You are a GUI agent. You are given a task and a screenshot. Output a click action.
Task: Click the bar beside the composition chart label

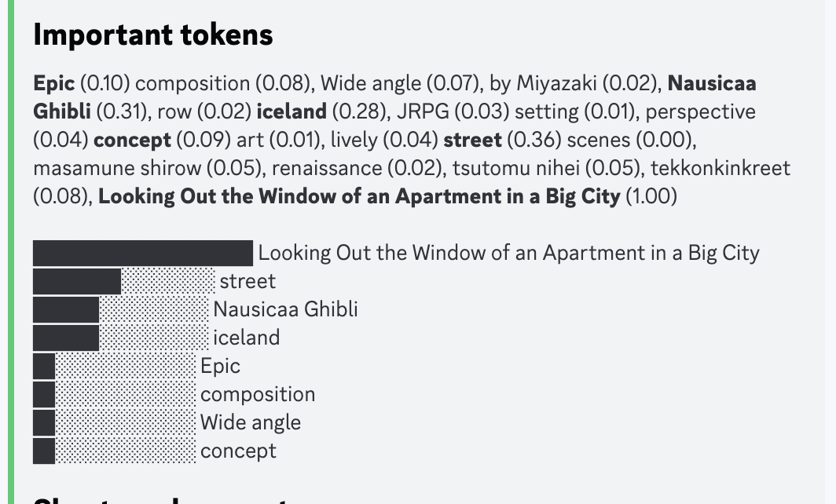point(44,394)
